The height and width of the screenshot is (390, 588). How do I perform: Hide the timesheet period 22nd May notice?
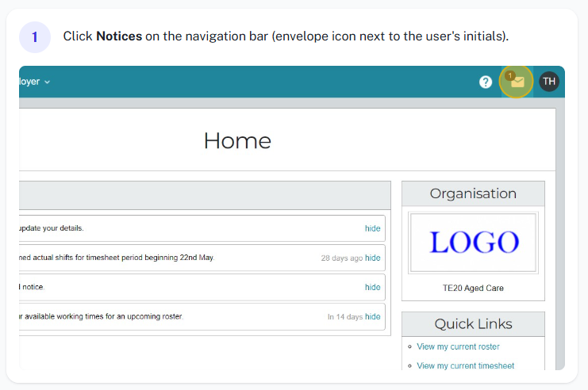[x=372, y=258]
